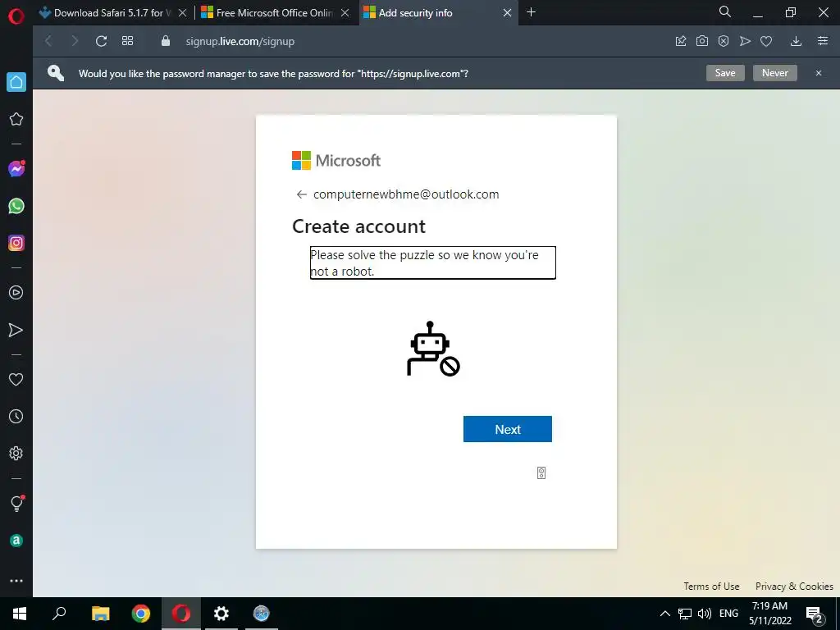Open Windows taskbar search
Viewport: 840px width, 630px height.
pyautogui.click(x=59, y=614)
